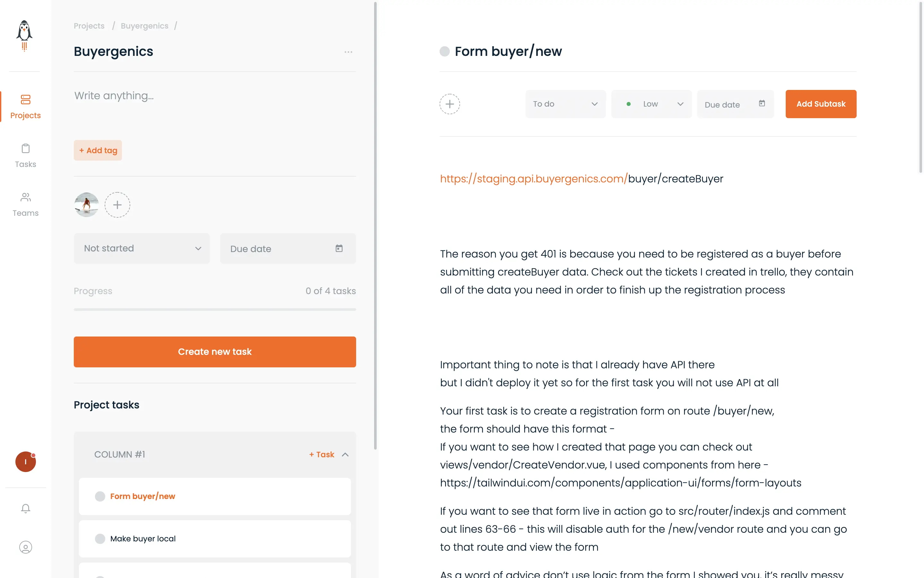Click the 0 of 4 tasks text
The width and height of the screenshot is (924, 578).
(331, 291)
